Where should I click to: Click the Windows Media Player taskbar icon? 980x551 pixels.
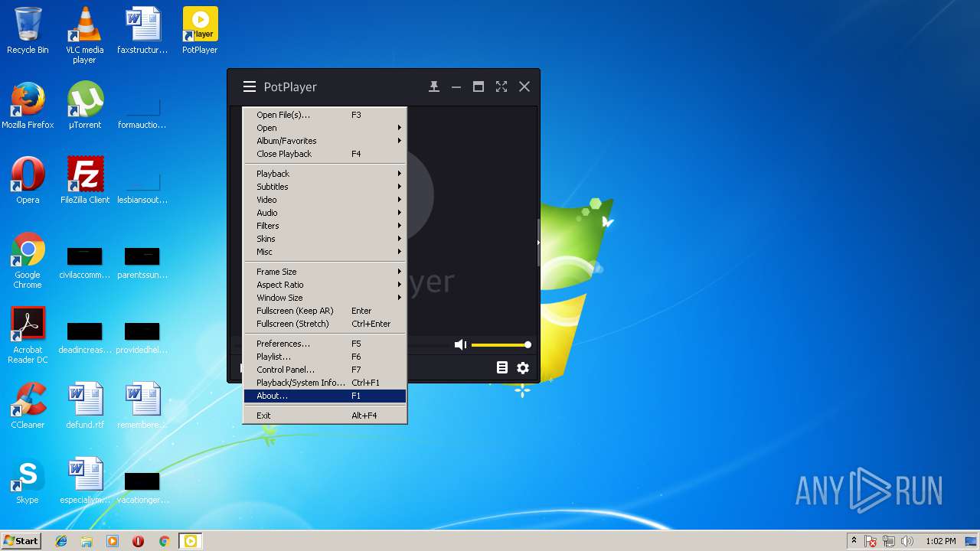point(113,541)
